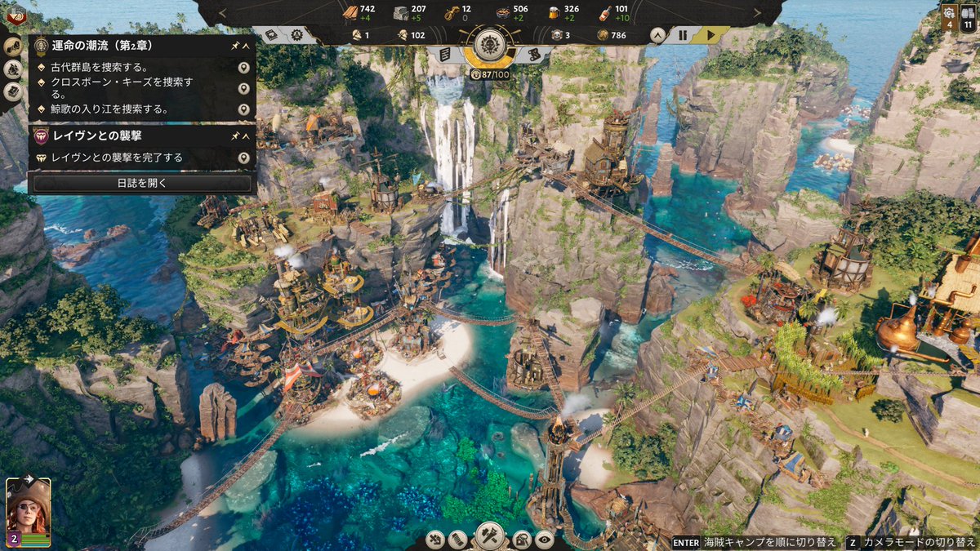980x551 pixels.
Task: Resume normal play speed
Action: [711, 35]
